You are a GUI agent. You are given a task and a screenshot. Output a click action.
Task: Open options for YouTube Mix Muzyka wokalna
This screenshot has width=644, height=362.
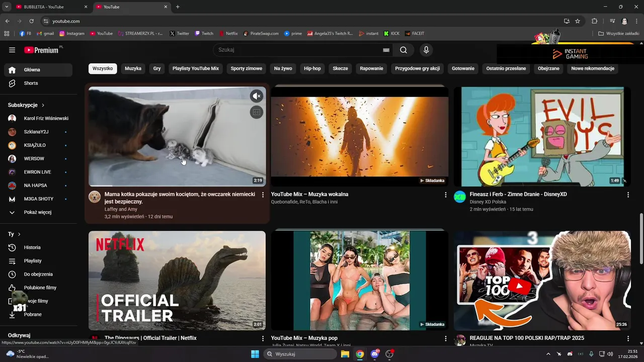point(445,195)
